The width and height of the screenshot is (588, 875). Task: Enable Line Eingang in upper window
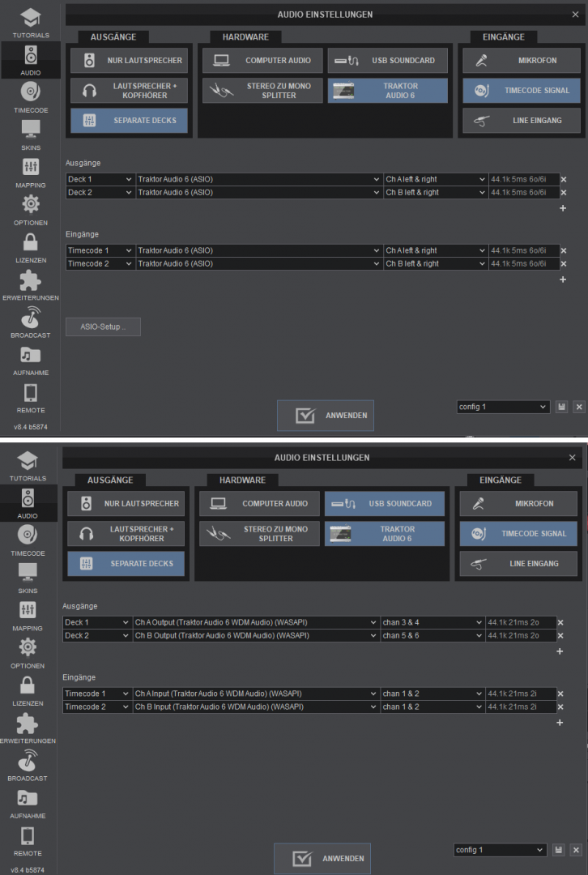click(x=521, y=121)
